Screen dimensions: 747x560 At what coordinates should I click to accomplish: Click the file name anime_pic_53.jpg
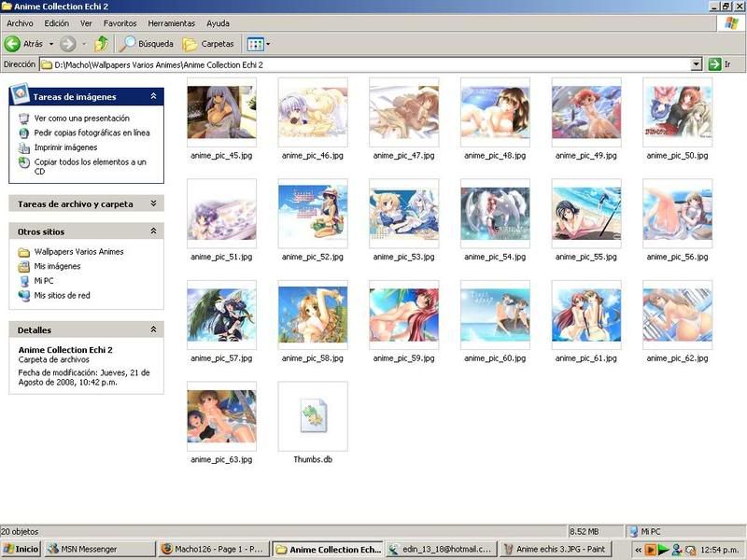point(404,258)
